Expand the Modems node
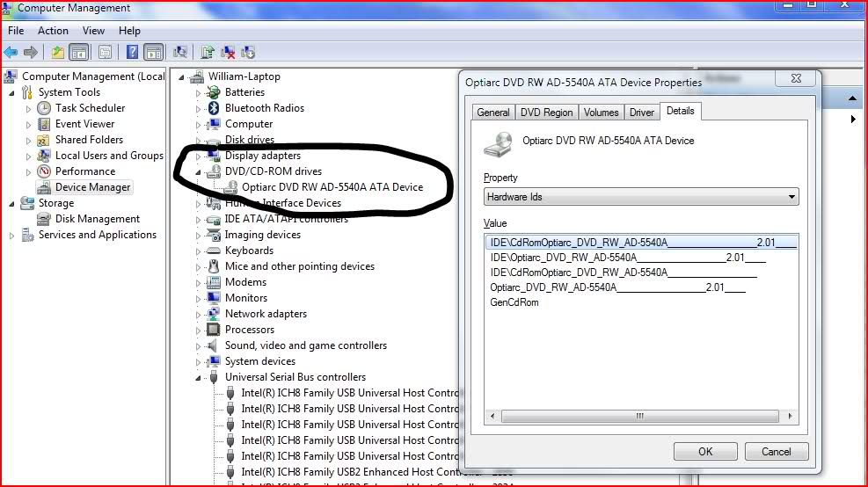The image size is (868, 487). tap(198, 283)
